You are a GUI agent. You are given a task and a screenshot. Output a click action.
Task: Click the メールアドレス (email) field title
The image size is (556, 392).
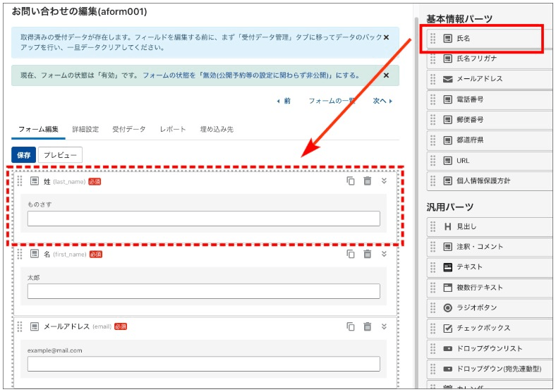(78, 326)
